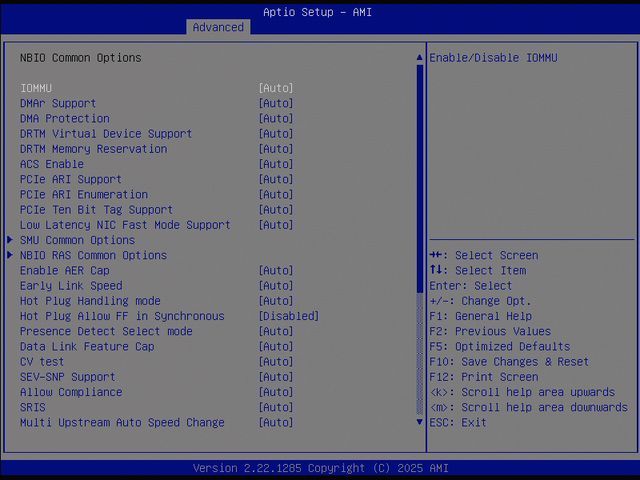
Task: Change PCIe ARI Support value
Action: pyautogui.click(x=276, y=179)
